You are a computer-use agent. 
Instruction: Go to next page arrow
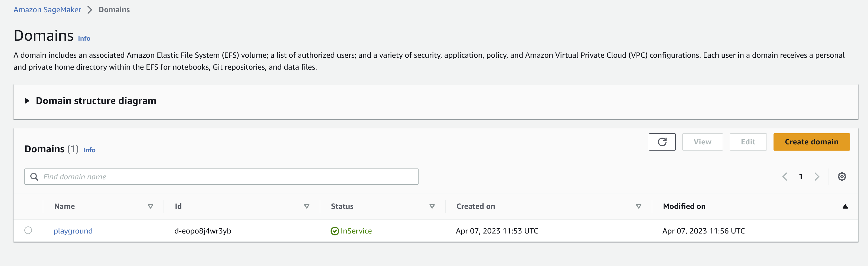pyautogui.click(x=817, y=177)
